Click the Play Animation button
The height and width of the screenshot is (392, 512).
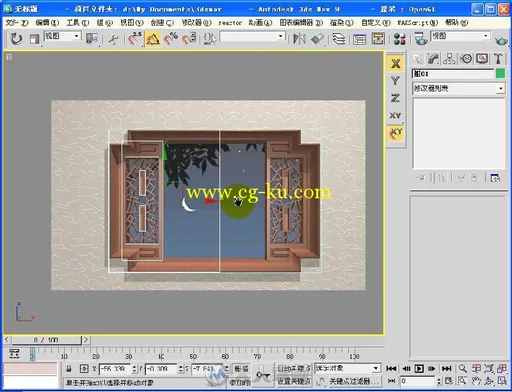point(419,368)
